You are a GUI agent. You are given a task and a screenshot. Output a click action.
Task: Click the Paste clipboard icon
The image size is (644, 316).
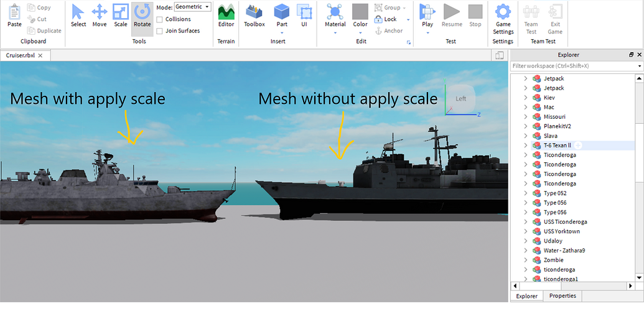[14, 16]
